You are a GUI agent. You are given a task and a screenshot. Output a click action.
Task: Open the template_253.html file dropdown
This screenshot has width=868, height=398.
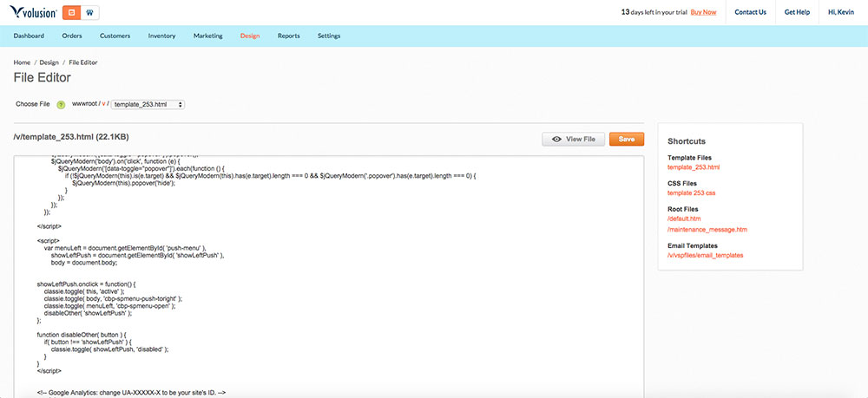click(x=148, y=104)
